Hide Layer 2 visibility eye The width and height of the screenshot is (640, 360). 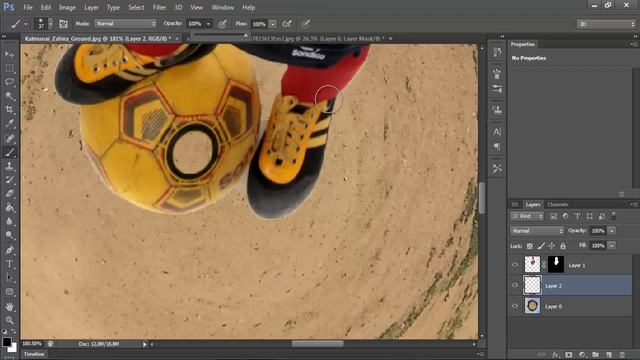point(515,285)
